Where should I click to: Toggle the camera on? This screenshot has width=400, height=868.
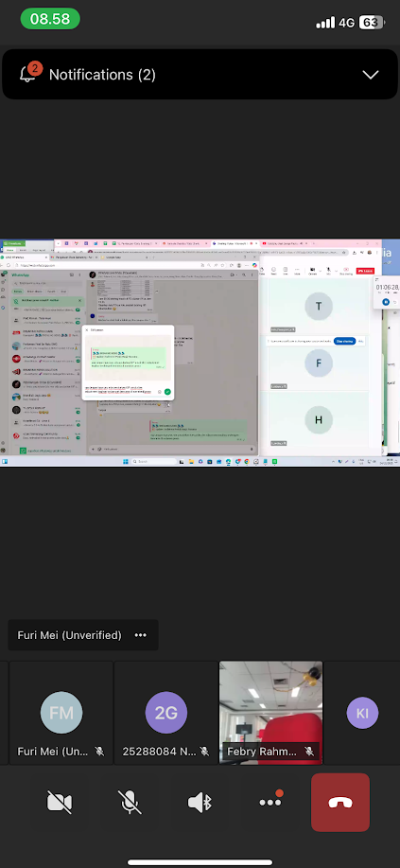[x=60, y=802]
